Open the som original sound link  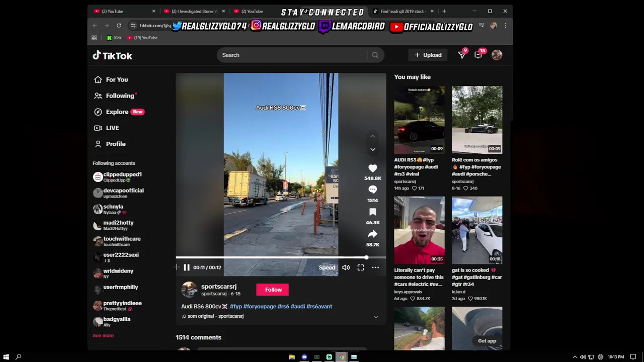215,316
